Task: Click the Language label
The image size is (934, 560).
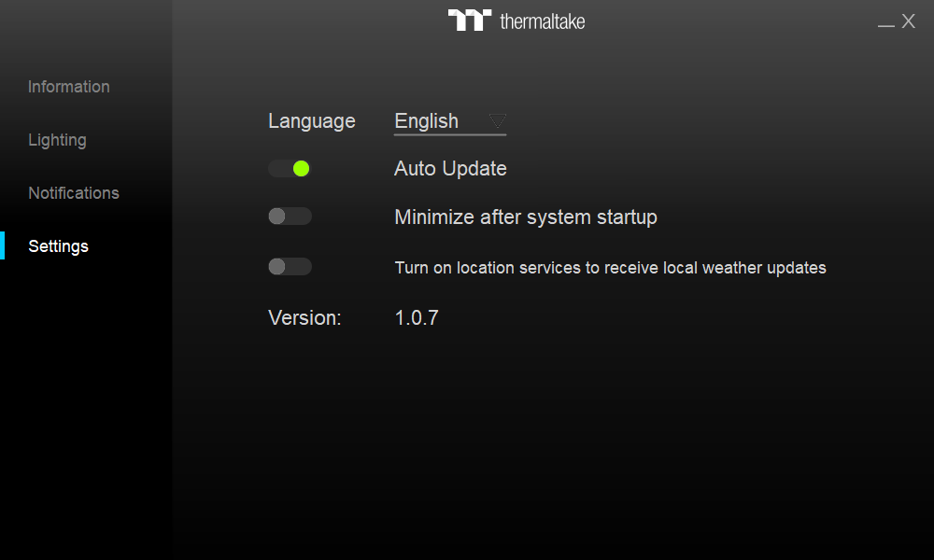Action: point(312,121)
